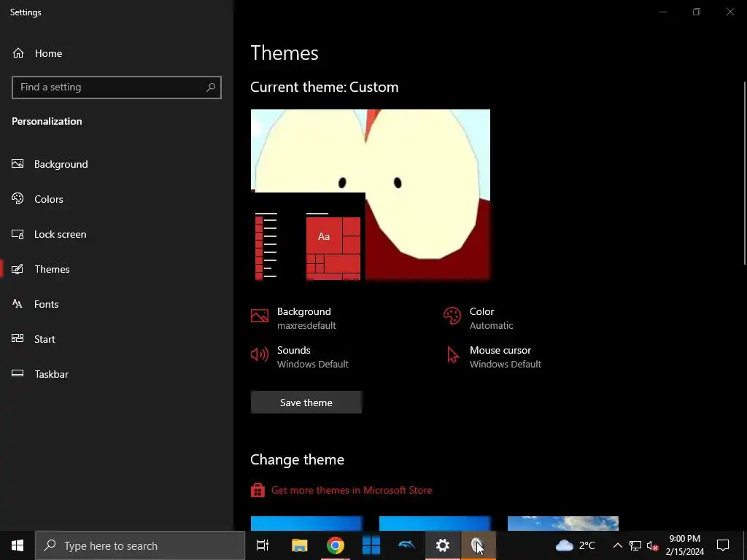Go to Taskbar settings page

pyautogui.click(x=117, y=374)
